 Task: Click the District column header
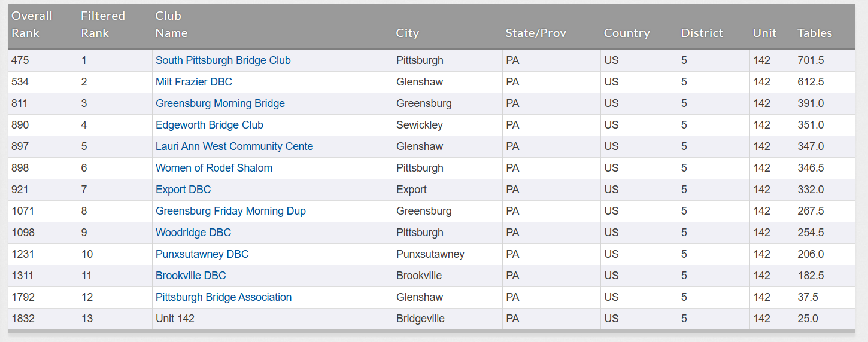click(702, 33)
